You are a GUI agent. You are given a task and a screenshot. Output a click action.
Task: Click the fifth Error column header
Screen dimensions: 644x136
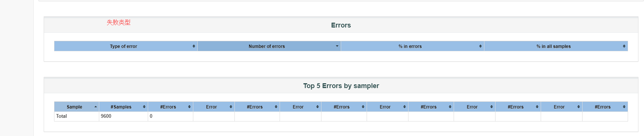pyautogui.click(x=561, y=107)
